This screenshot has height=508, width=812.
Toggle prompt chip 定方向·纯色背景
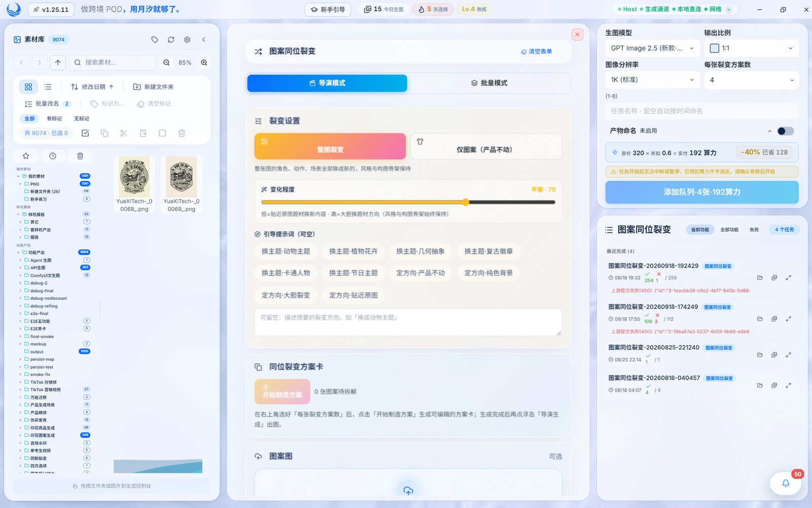tap(488, 273)
